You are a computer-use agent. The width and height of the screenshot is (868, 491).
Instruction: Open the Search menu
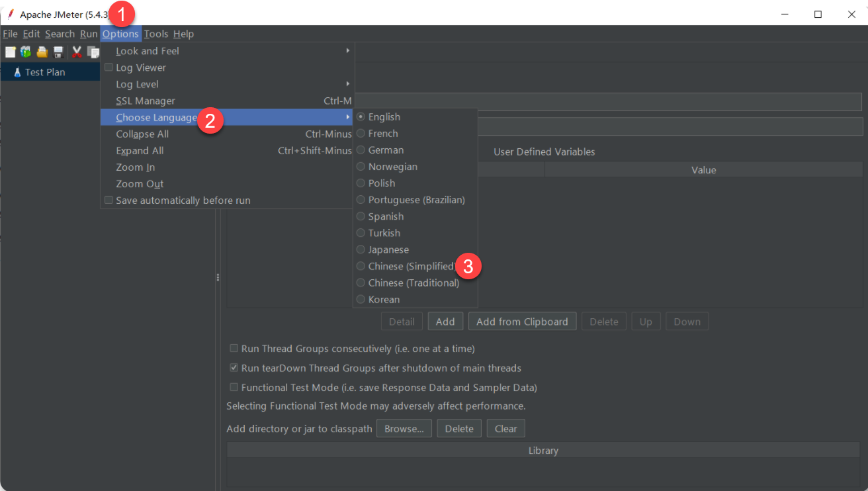pos(60,34)
